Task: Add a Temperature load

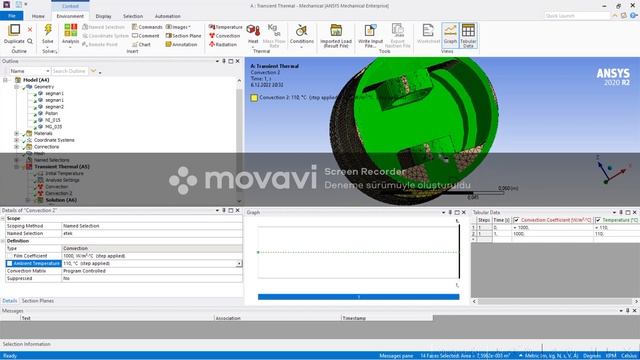Action: pyautogui.click(x=225, y=27)
